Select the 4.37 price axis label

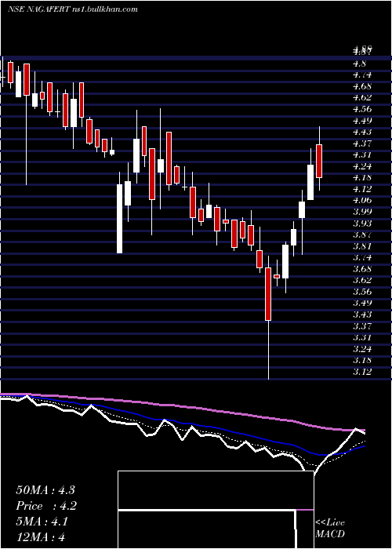click(x=362, y=144)
